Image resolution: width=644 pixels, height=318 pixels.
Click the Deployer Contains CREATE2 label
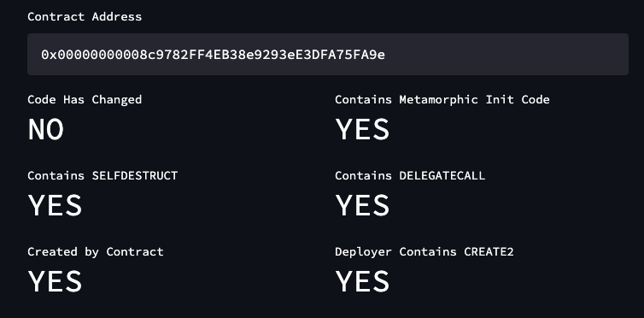424,251
